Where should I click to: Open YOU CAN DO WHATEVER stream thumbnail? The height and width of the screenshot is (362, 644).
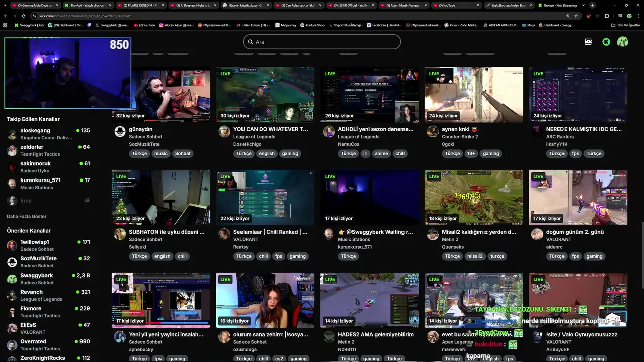pyautogui.click(x=265, y=95)
